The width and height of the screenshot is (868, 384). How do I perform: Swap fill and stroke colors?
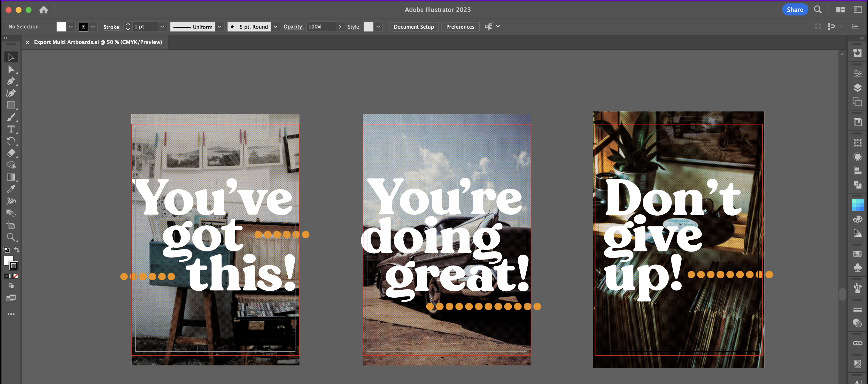(x=17, y=250)
